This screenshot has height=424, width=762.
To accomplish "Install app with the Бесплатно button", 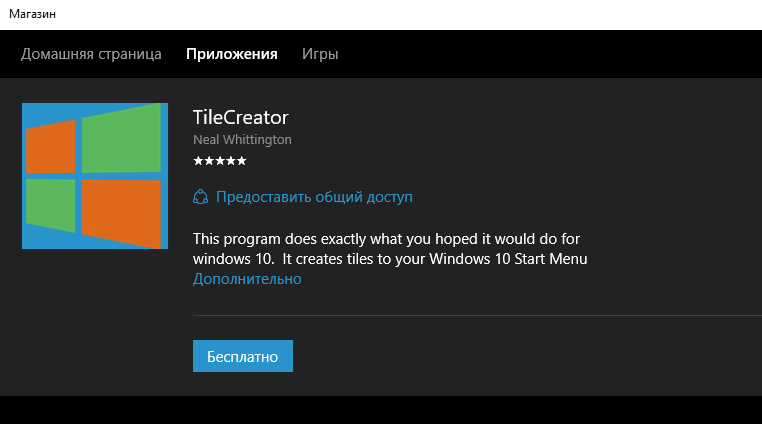I will pos(242,356).
